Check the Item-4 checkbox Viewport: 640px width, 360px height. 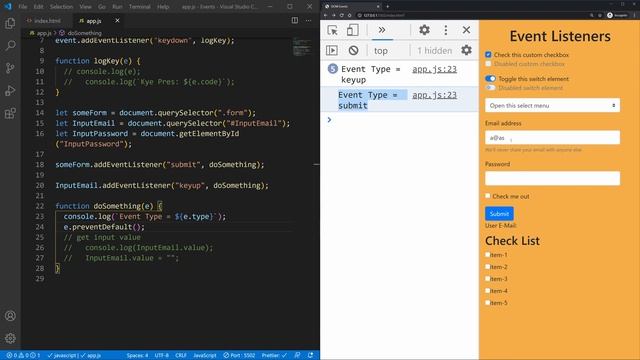(487, 291)
